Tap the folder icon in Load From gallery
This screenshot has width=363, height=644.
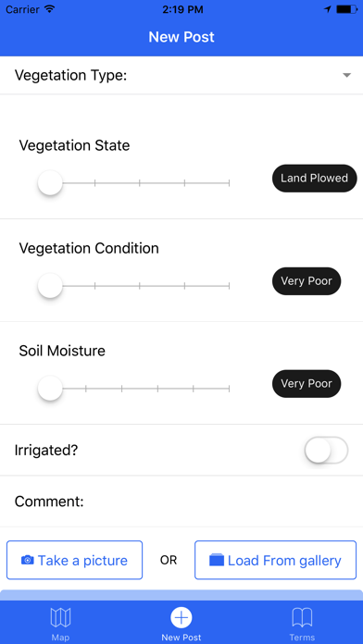[x=217, y=560]
